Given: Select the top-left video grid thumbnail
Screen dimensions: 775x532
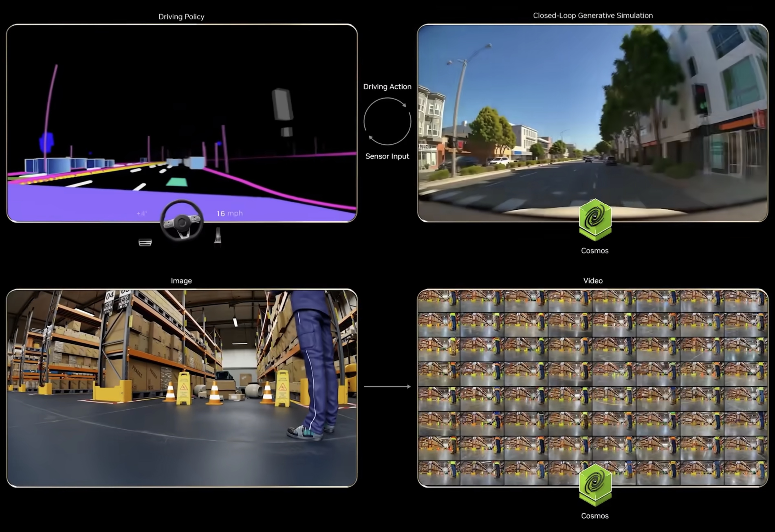Looking at the screenshot, I should coord(439,301).
